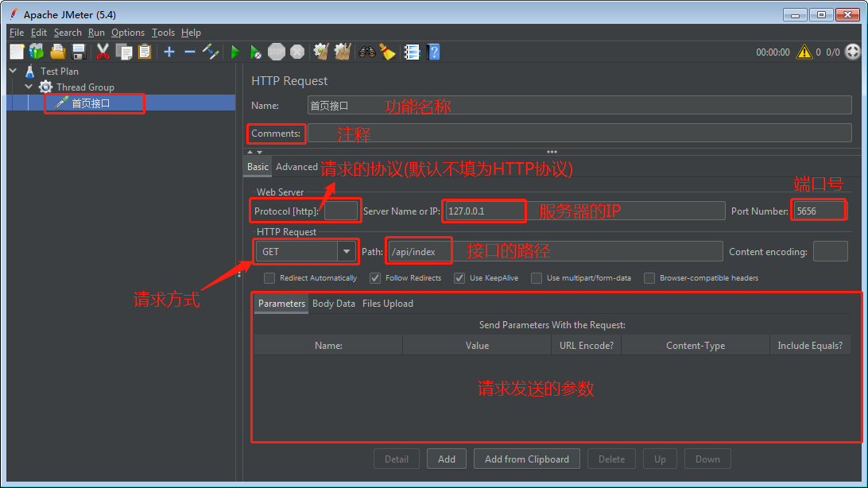Uncheck the Follow Redirects checkbox
Screen dimensions: 868x488
(x=374, y=277)
